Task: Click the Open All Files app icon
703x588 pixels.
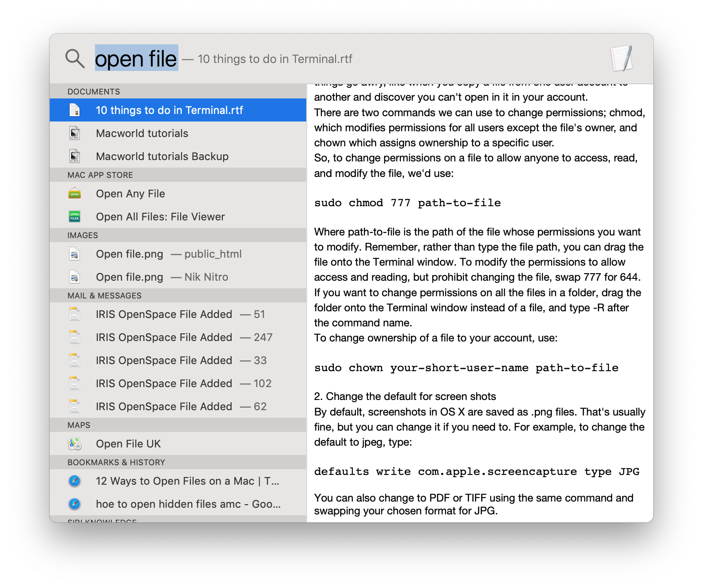Action: 75,216
